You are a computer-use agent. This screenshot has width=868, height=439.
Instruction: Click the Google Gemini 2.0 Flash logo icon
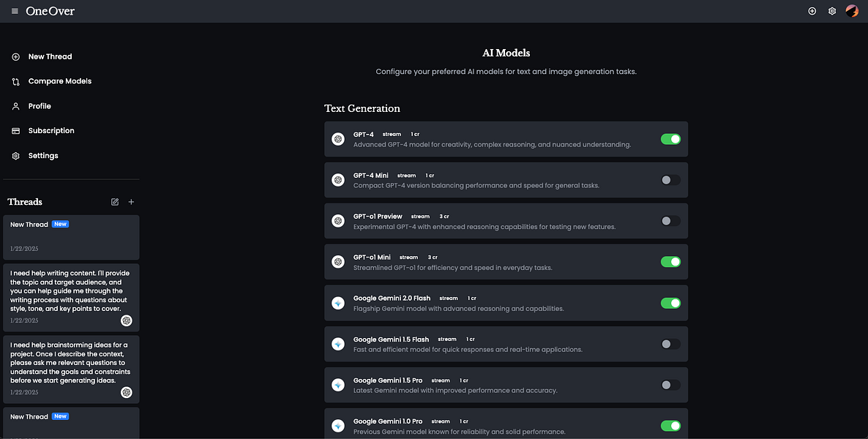click(x=338, y=303)
